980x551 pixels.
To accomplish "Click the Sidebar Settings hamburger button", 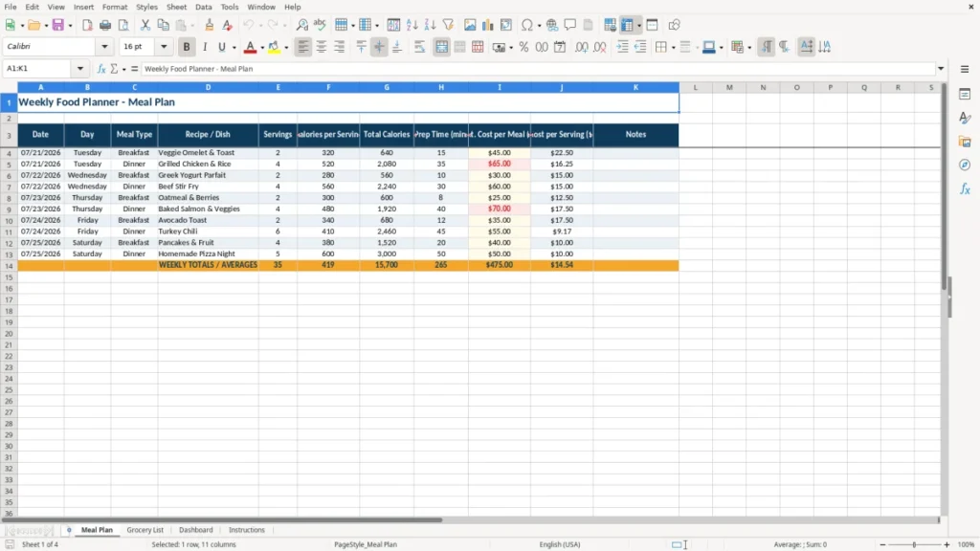I will point(965,69).
